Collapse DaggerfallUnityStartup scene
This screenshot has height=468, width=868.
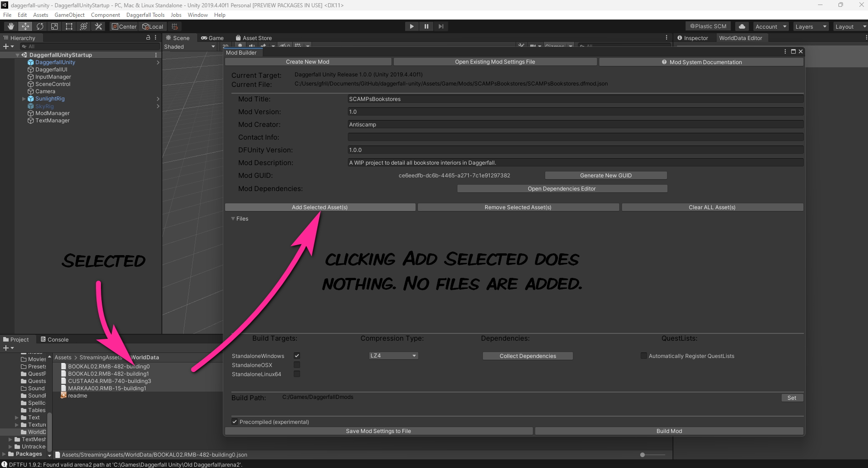click(18, 55)
